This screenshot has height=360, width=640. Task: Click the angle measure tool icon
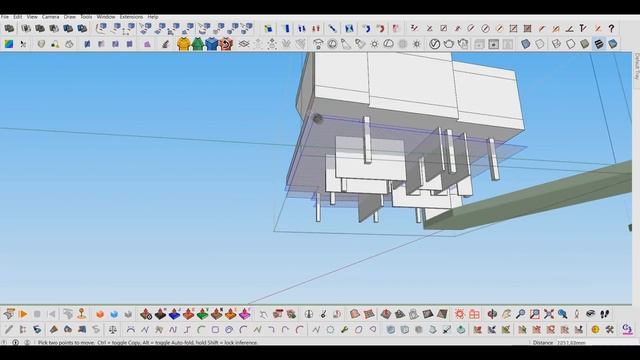click(569, 29)
